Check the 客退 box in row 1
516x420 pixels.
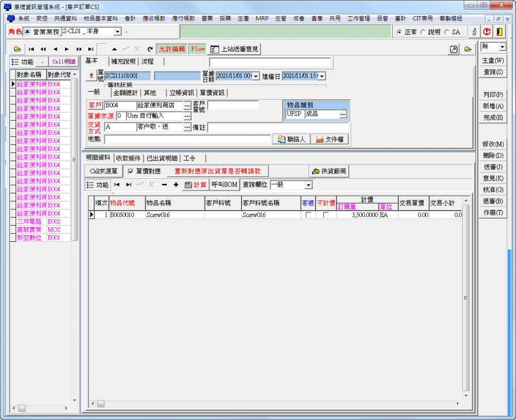(x=308, y=215)
